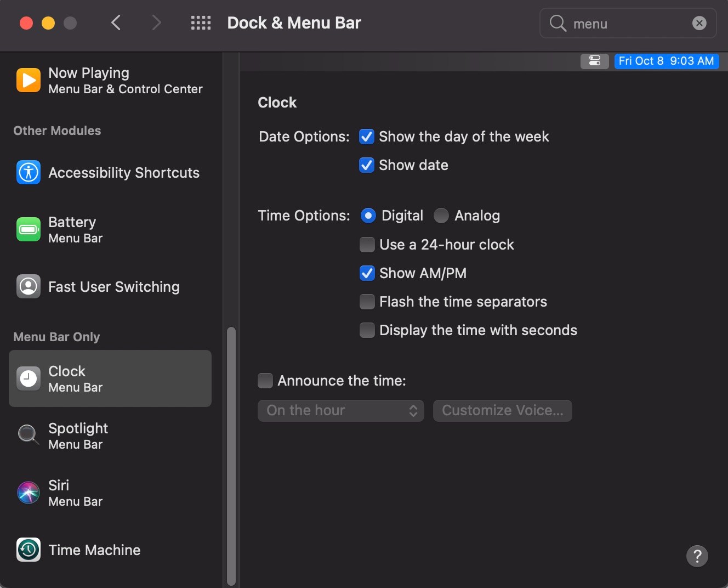Click the Help question mark button
The image size is (728, 588).
click(697, 556)
